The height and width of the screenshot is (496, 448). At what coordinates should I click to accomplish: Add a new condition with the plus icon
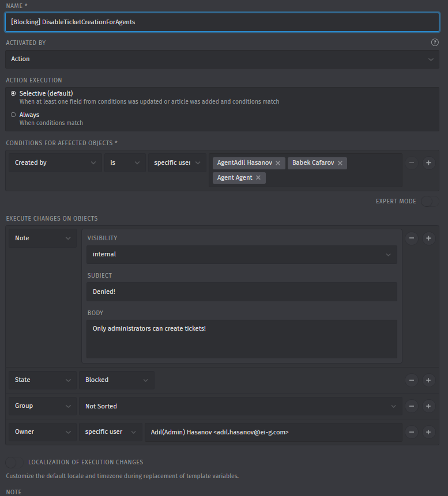click(428, 162)
